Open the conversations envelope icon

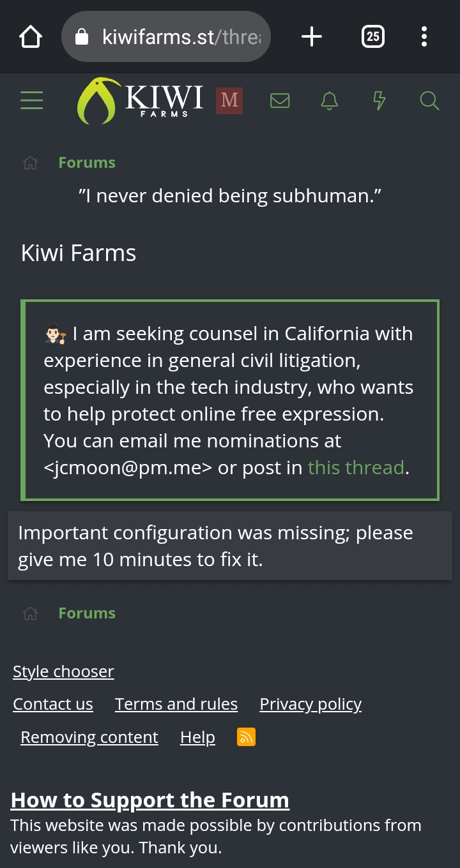280,100
